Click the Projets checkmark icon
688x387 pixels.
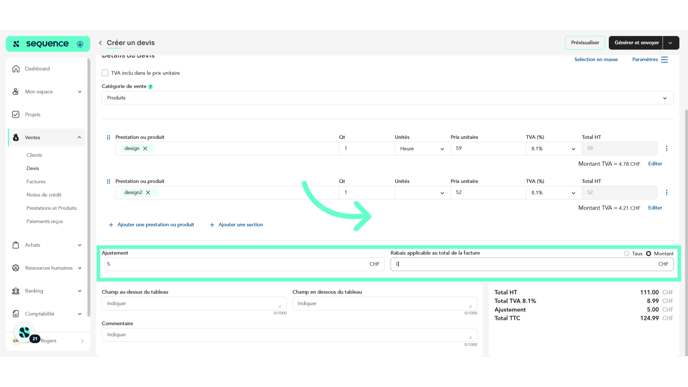click(16, 115)
